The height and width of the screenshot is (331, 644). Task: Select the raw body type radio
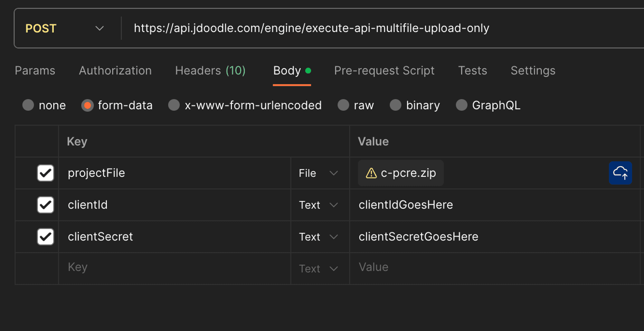click(x=343, y=105)
